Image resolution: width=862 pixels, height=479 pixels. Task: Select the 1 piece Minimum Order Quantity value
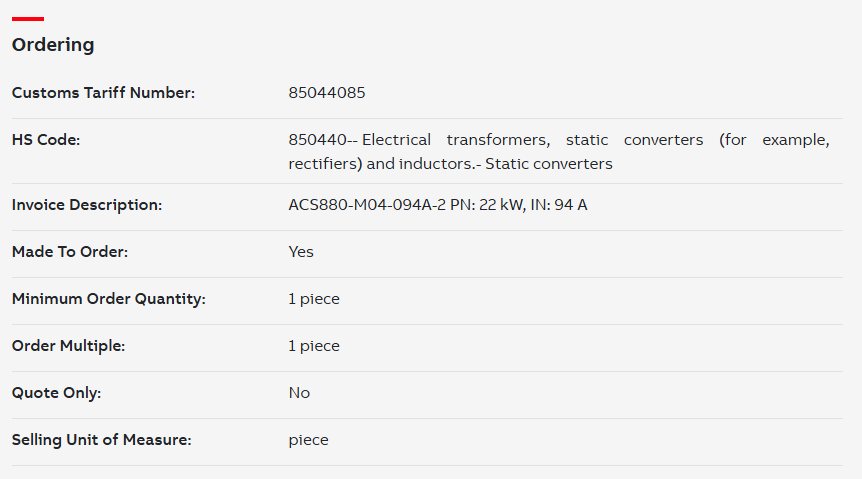click(314, 299)
